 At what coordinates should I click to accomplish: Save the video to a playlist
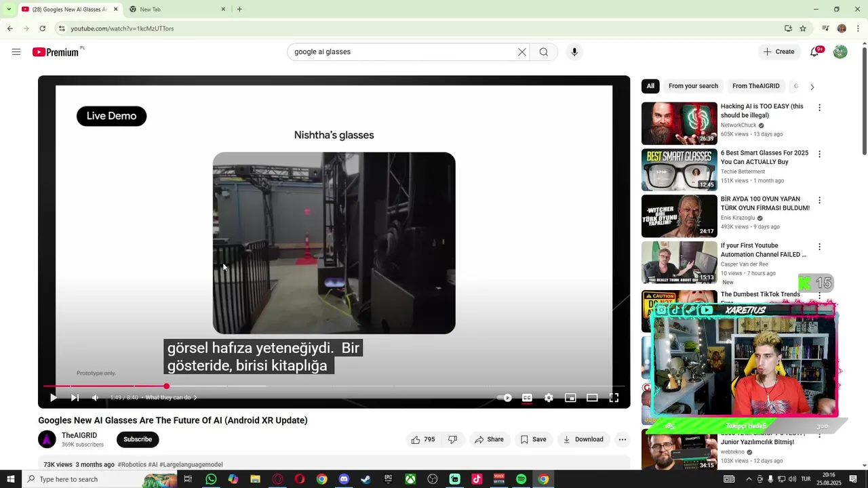pos(533,439)
